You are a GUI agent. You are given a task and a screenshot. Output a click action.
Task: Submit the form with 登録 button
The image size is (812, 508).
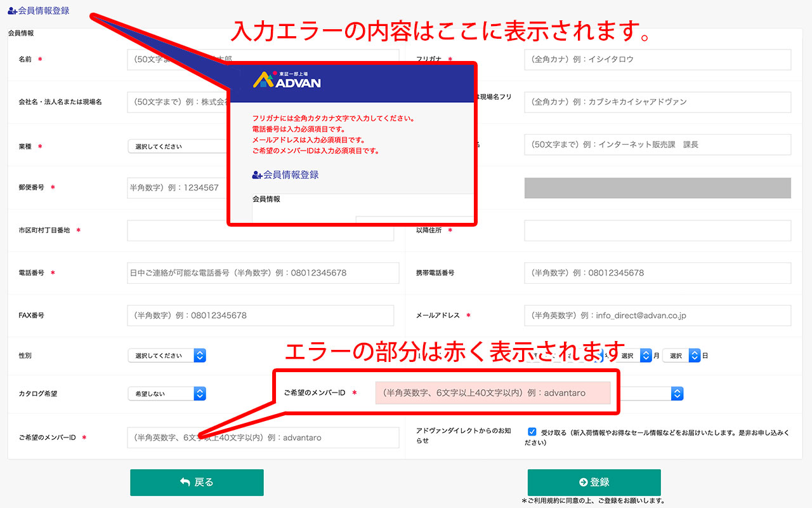point(594,483)
